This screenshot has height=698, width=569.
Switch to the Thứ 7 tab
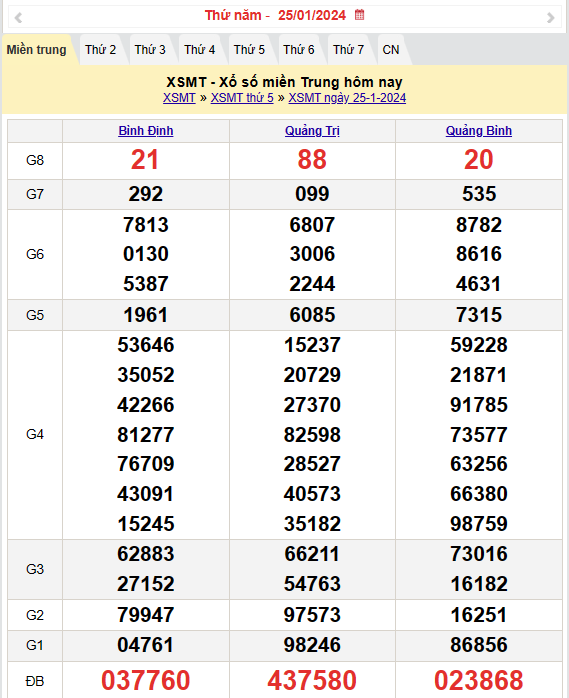[x=349, y=49]
